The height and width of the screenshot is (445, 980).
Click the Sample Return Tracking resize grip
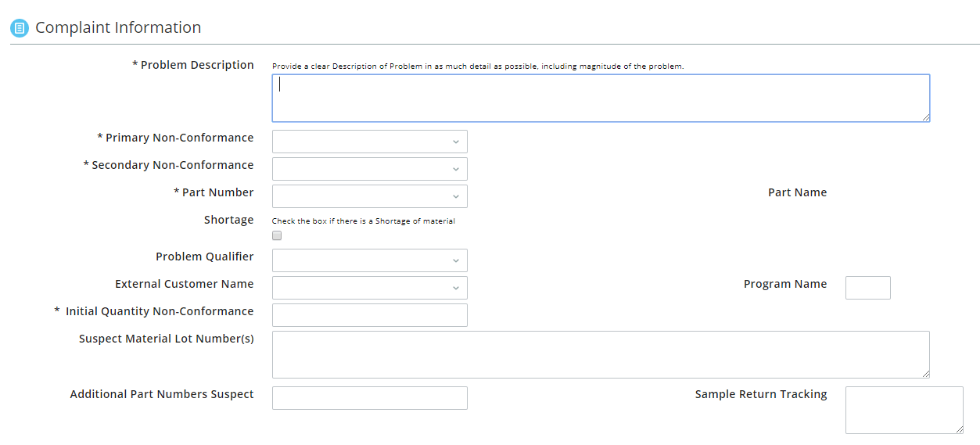tap(959, 429)
